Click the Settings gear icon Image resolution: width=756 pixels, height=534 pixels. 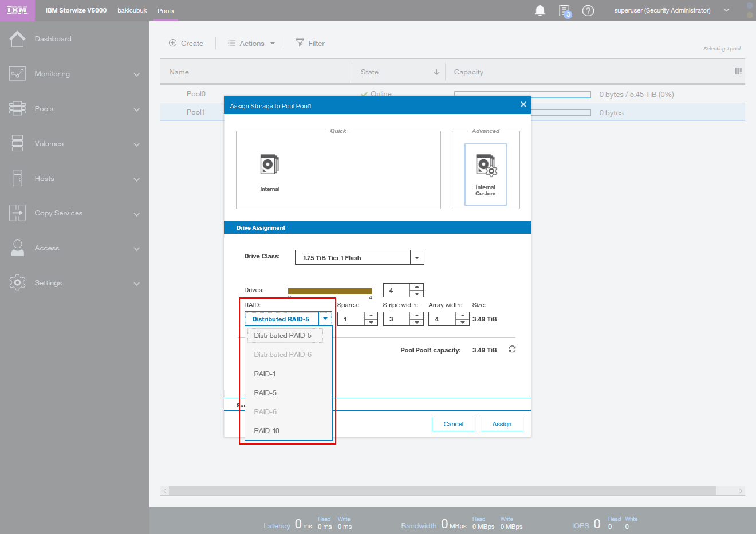click(x=17, y=282)
